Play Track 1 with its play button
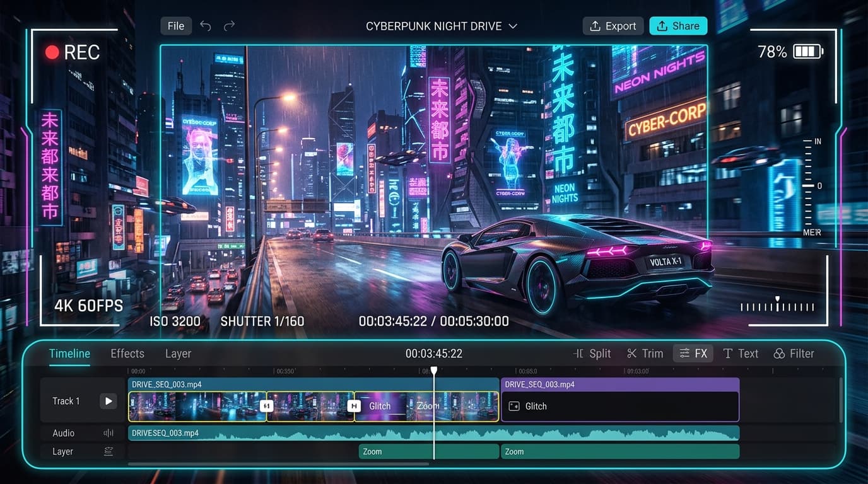The height and width of the screenshot is (484, 868). tap(108, 401)
